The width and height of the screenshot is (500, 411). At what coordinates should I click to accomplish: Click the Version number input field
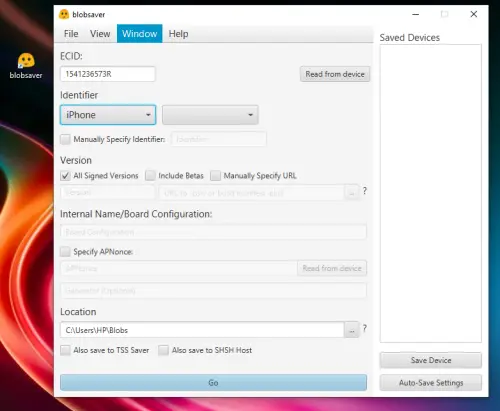108,193
